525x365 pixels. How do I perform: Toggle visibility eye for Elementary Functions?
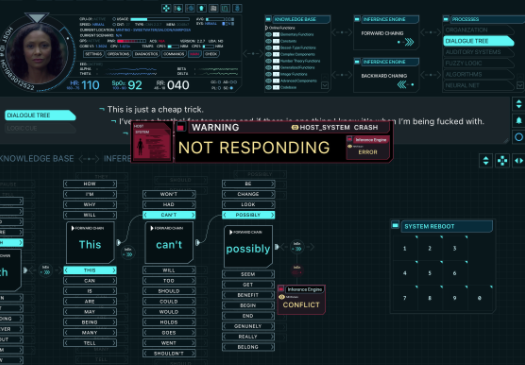click(269, 34)
